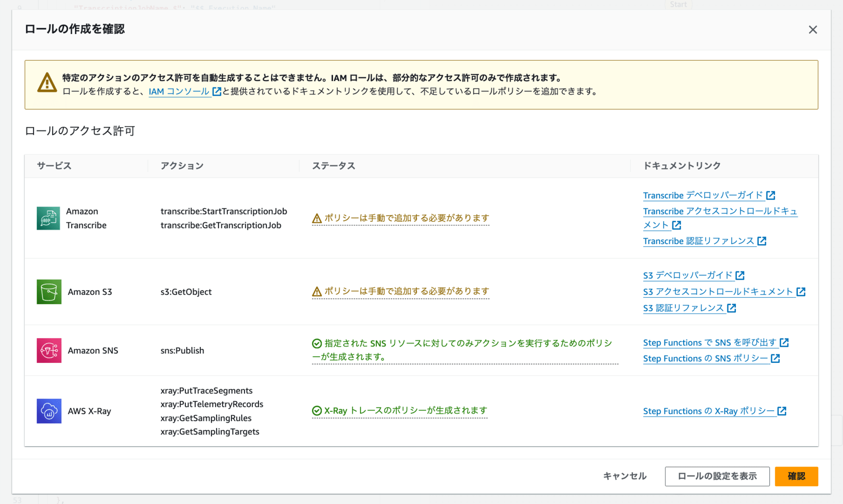Click the Amazon SNS service icon

click(x=49, y=351)
